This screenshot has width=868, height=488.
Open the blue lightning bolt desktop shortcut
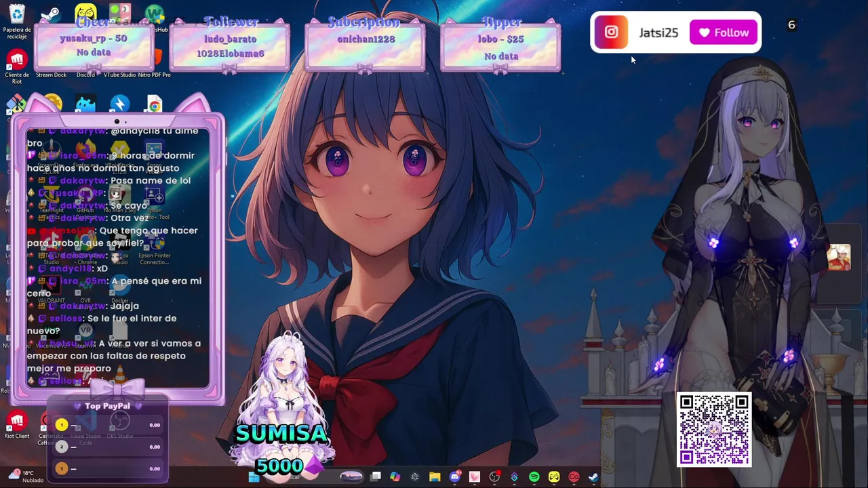[120, 104]
